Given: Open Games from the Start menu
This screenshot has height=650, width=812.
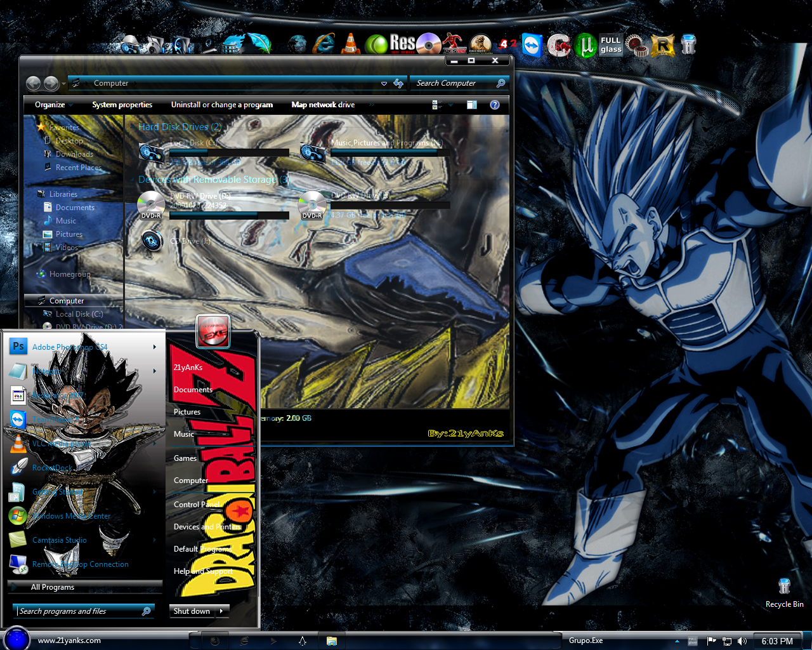Looking at the screenshot, I should [x=185, y=458].
